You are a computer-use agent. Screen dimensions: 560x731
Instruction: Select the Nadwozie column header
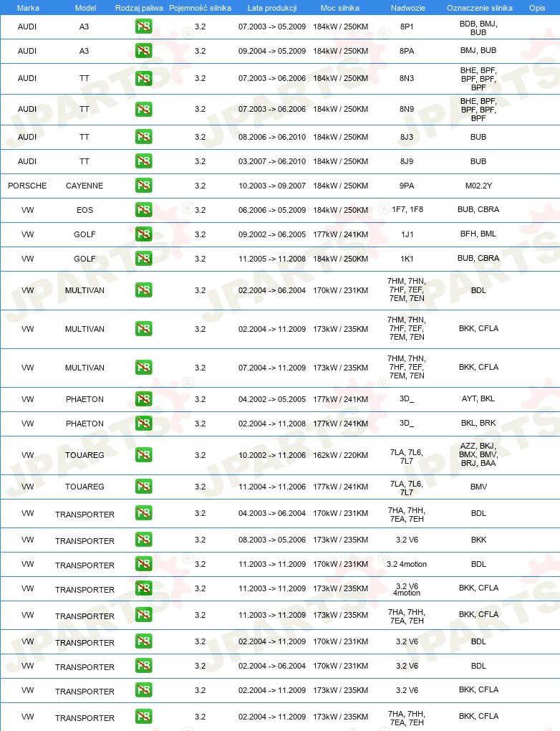[407, 8]
